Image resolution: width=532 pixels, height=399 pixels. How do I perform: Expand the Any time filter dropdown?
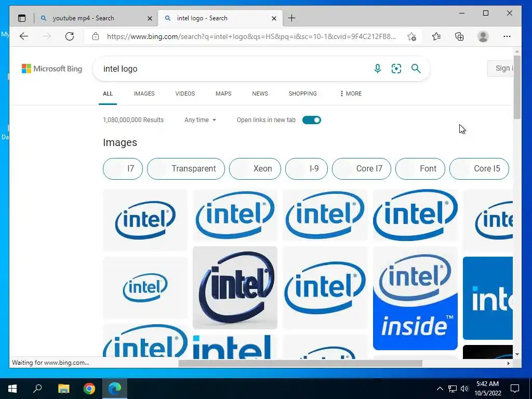(x=200, y=120)
